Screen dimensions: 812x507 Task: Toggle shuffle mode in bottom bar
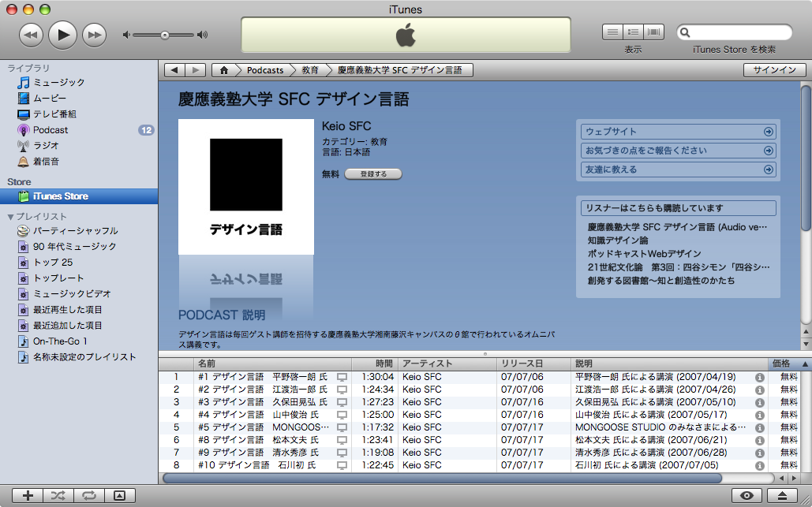click(58, 495)
